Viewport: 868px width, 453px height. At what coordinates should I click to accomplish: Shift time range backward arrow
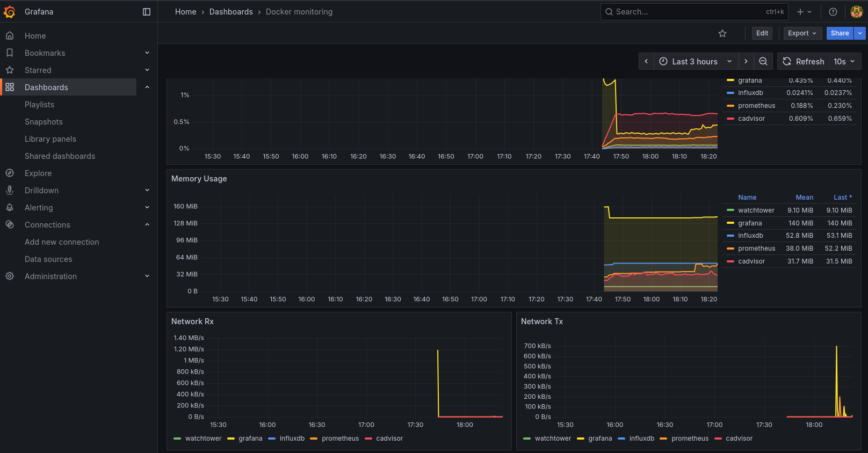coord(646,61)
